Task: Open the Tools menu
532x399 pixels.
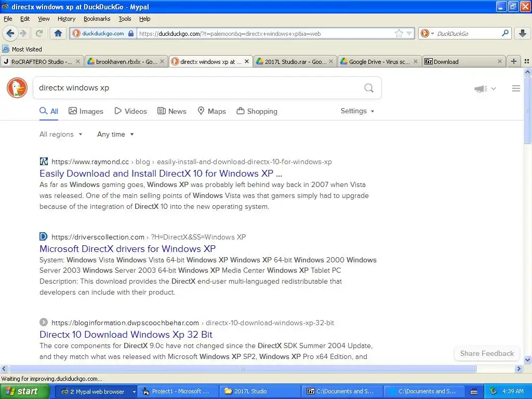Action: [x=125, y=19]
